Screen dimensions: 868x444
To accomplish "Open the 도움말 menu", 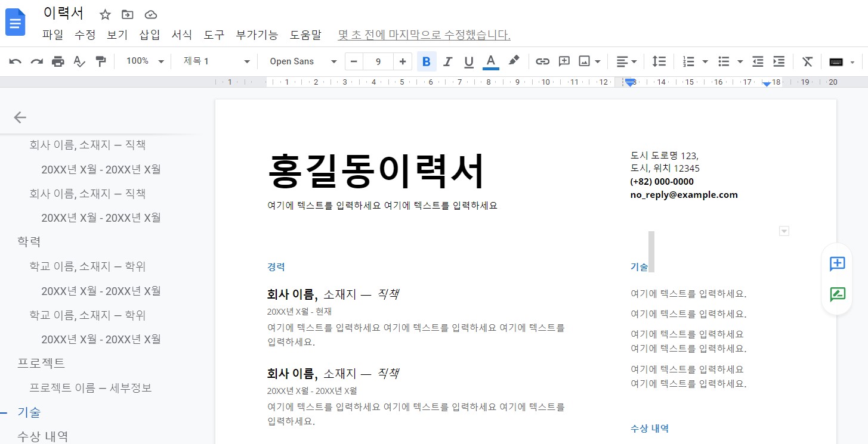I will tap(305, 35).
